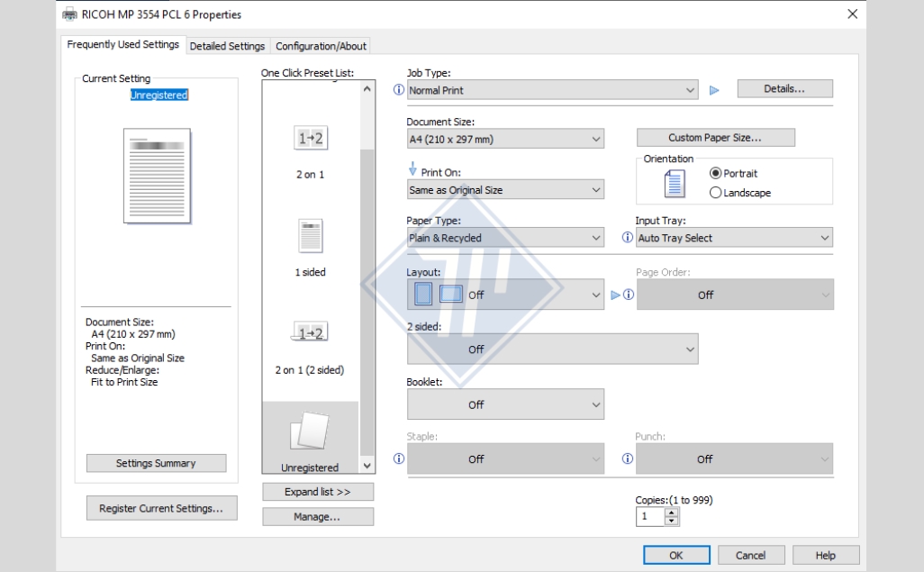
Task: Open the Configuration/About tab
Action: pyautogui.click(x=321, y=46)
